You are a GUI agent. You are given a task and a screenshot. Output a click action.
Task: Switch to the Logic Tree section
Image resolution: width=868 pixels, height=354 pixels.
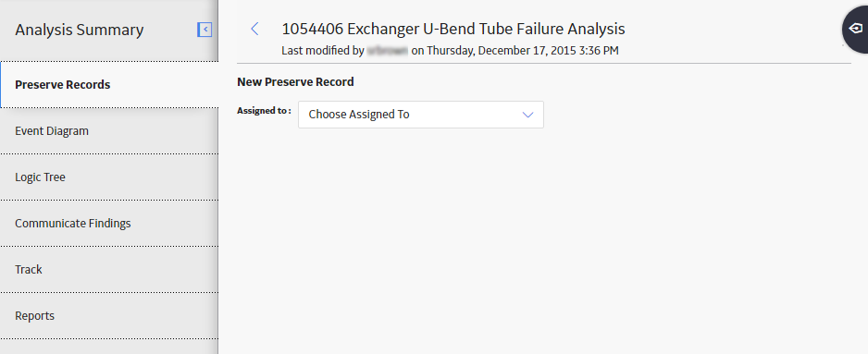click(109, 177)
